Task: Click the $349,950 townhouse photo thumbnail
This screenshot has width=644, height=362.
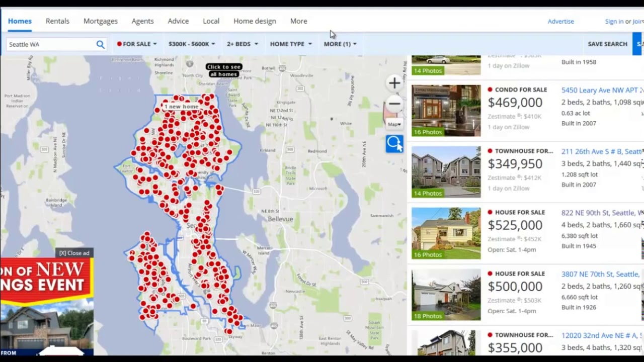Action: point(446,172)
